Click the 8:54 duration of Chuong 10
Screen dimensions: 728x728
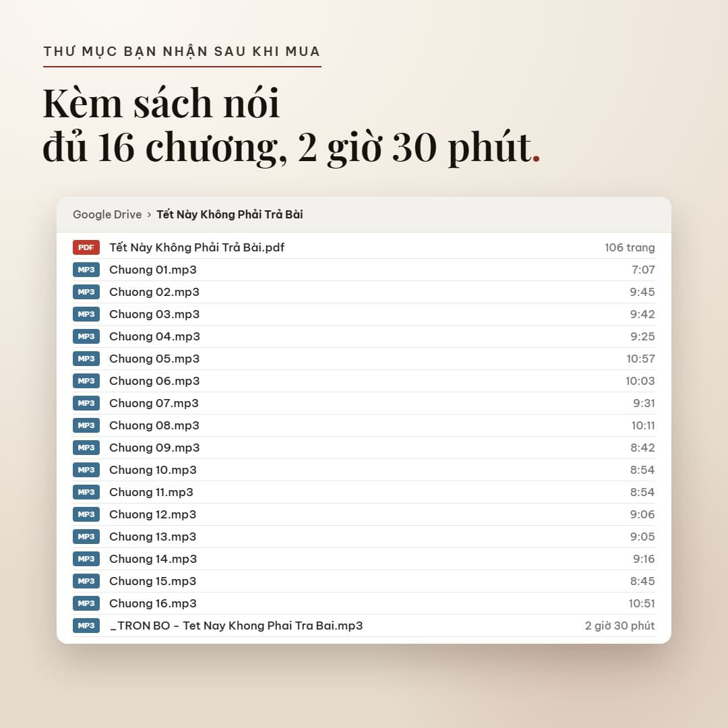click(642, 470)
